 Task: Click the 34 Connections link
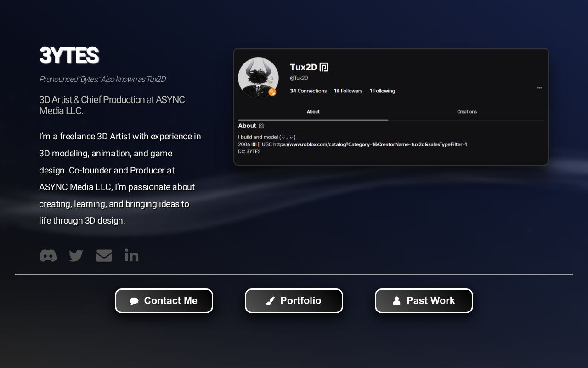[308, 91]
